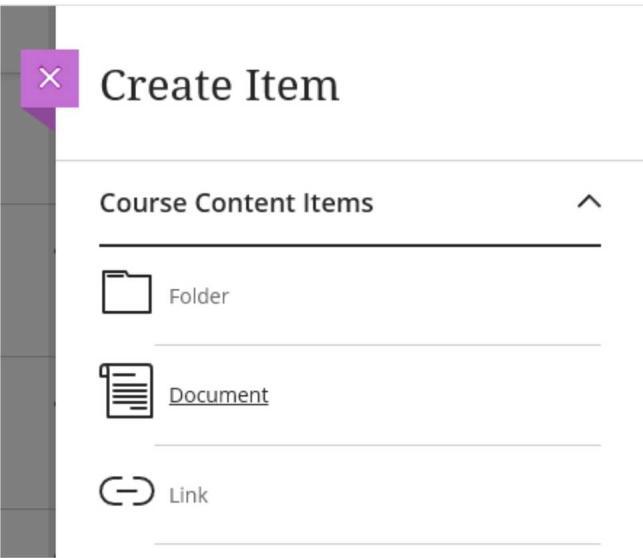
Task: Click the dimmed gray overlay beside the panel
Action: click(x=25, y=300)
